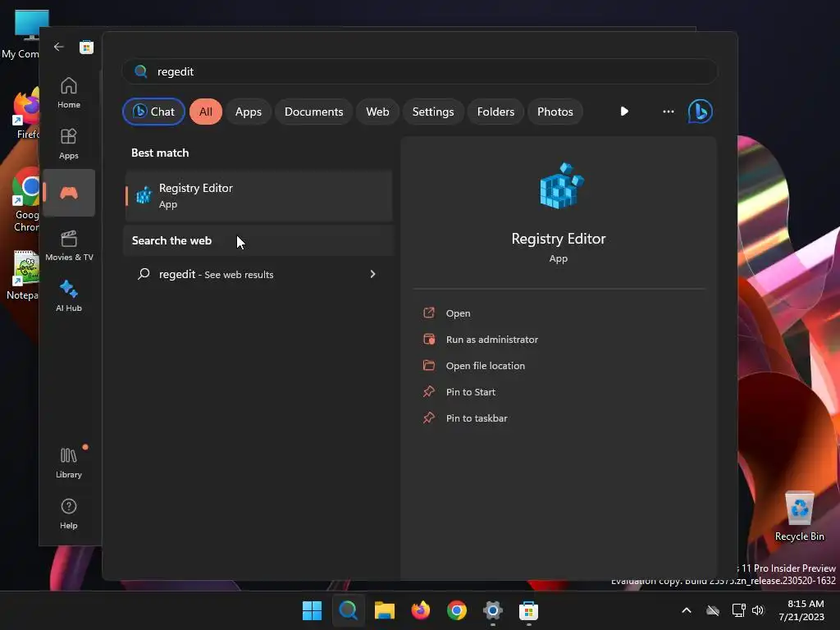Open the clock showing 8:15 AM

802,610
